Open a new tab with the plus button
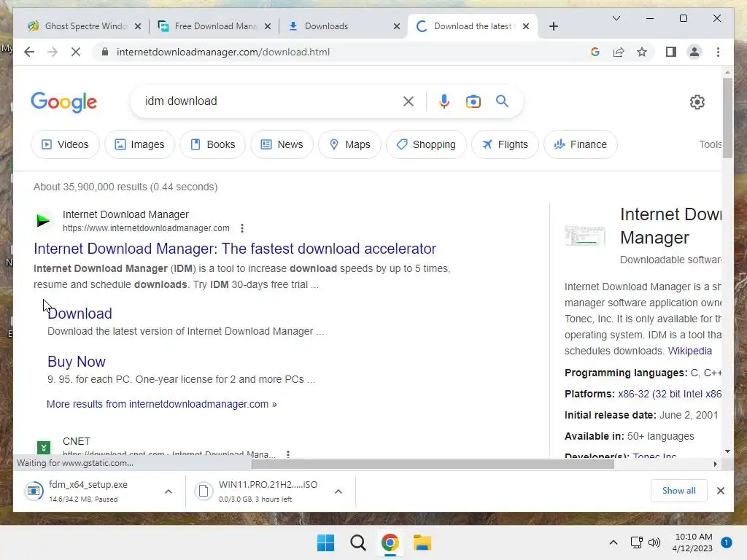Image resolution: width=747 pixels, height=560 pixels. tap(553, 26)
